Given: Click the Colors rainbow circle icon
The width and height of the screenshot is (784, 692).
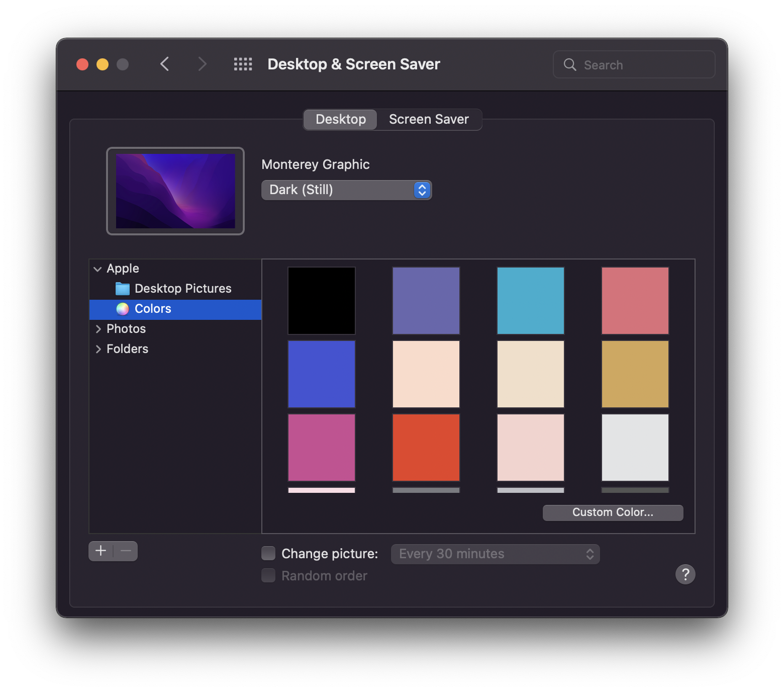Looking at the screenshot, I should coord(123,309).
